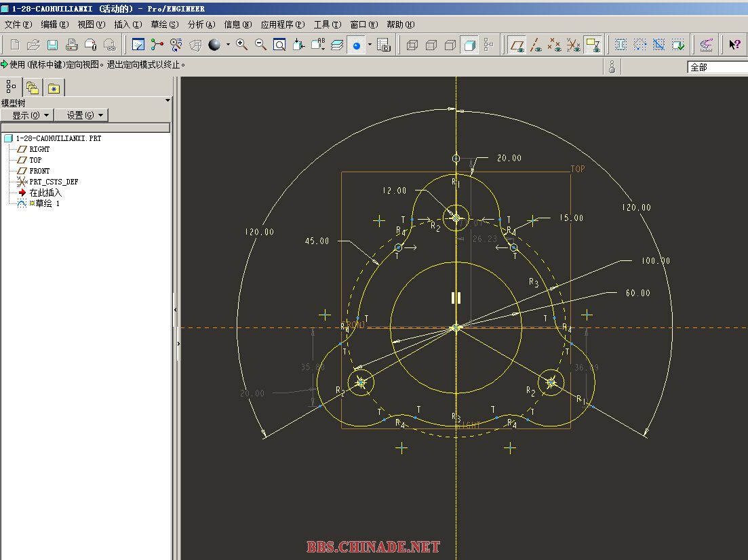Viewport: 748px width, 560px height.
Task: Open the 显示 dropdown in model tree
Action: 27,115
